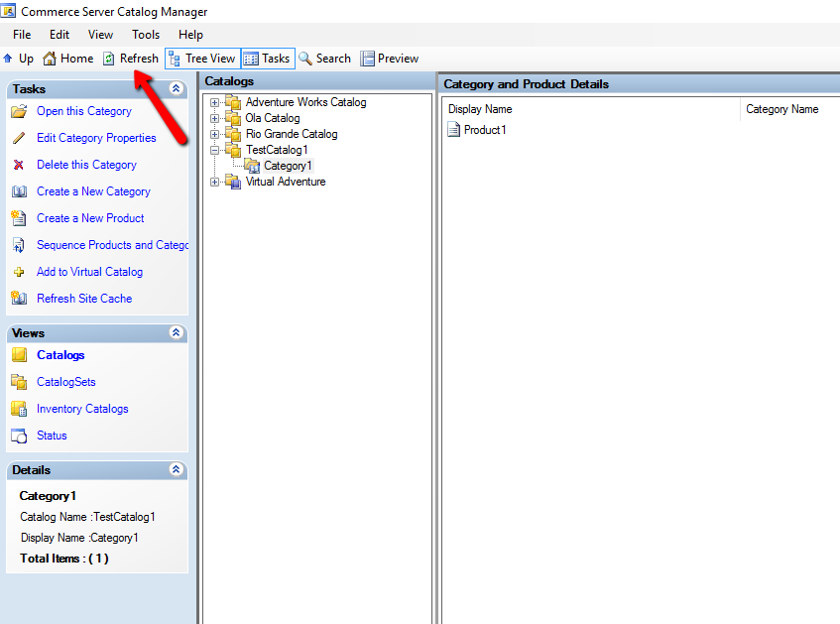Open the File menu
The width and height of the screenshot is (840, 624).
[22, 35]
